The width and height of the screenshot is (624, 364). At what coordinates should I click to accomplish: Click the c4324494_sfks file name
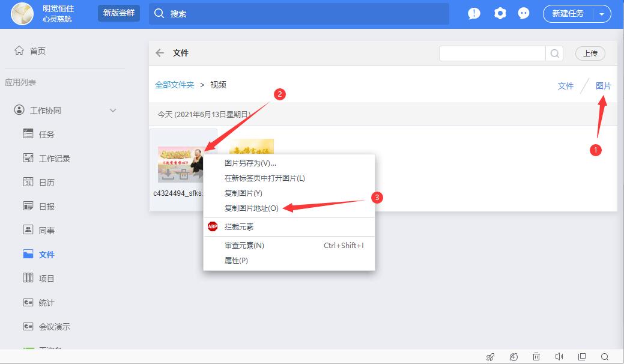178,193
